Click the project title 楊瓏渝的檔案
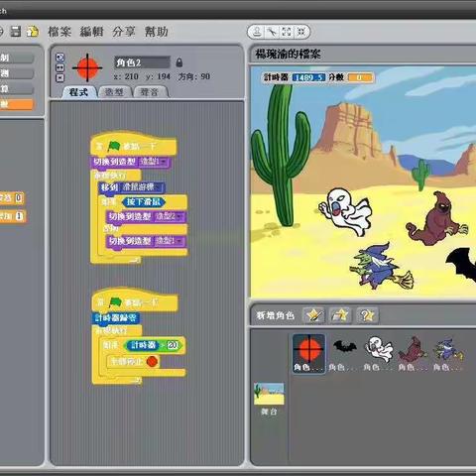 point(288,54)
